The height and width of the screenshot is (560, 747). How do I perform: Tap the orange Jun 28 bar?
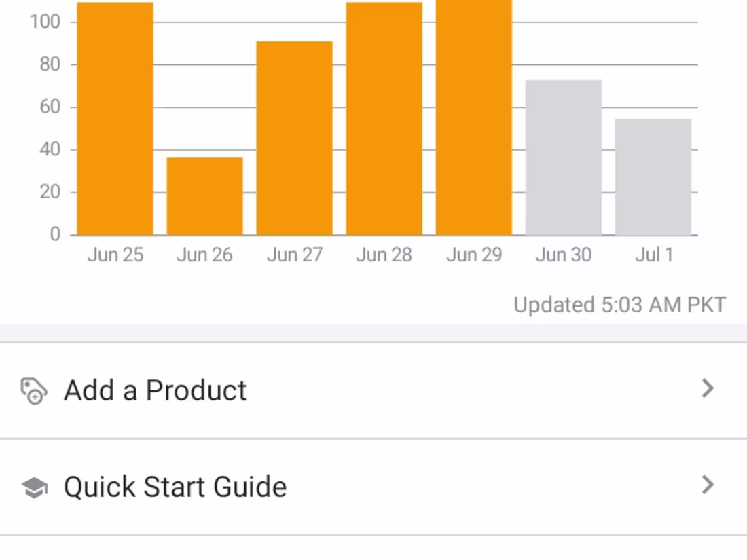(x=384, y=119)
